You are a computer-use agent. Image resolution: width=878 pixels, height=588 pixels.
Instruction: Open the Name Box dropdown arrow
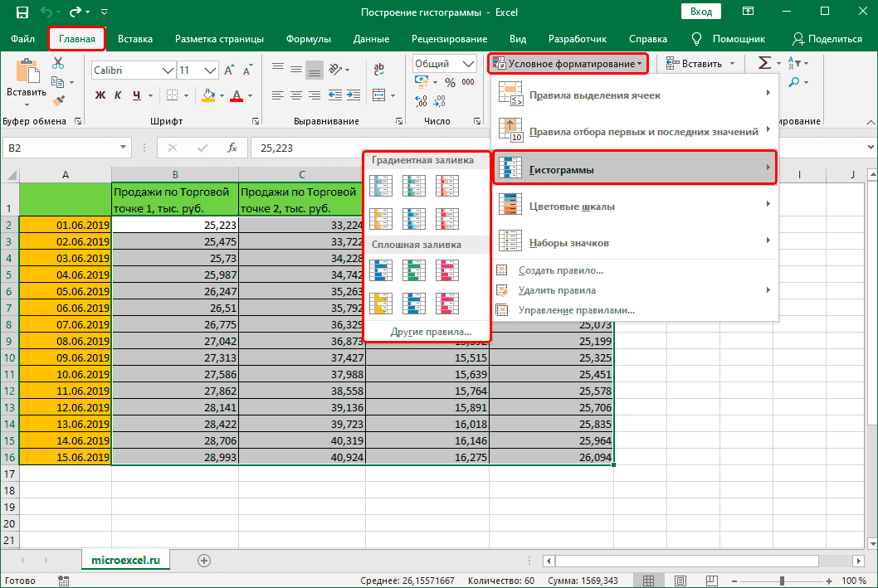(x=124, y=148)
